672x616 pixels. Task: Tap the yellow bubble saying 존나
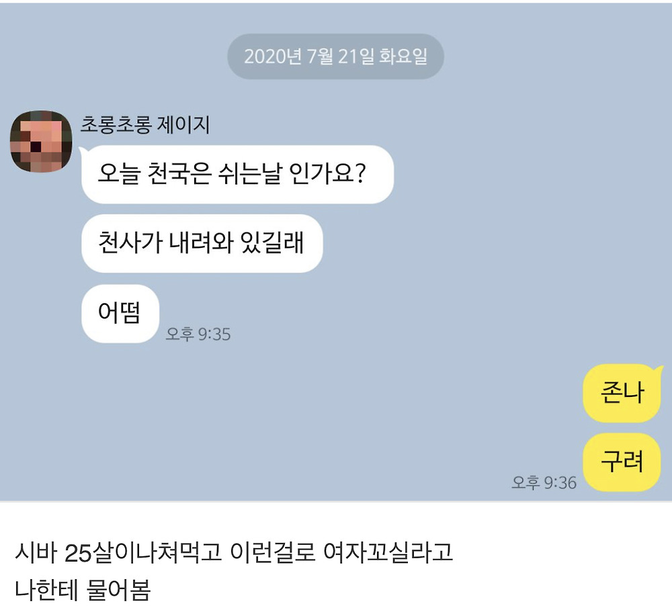(622, 393)
